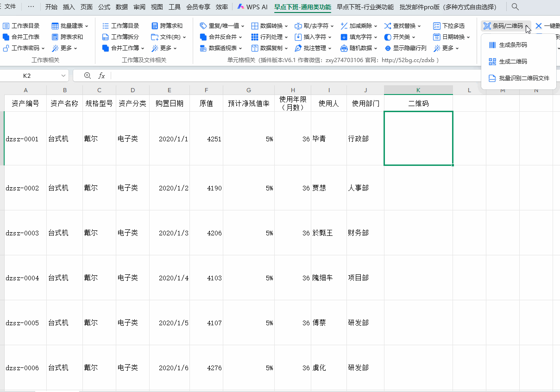The width and height of the screenshot is (560, 392).
Task: Expand the 重复/唯一值 dropdown
Action: 221,26
